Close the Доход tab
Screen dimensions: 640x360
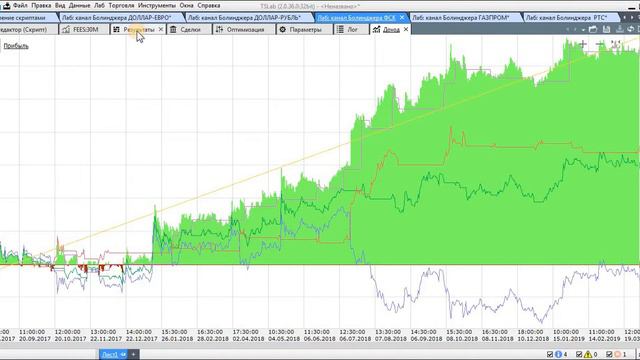coord(406,29)
